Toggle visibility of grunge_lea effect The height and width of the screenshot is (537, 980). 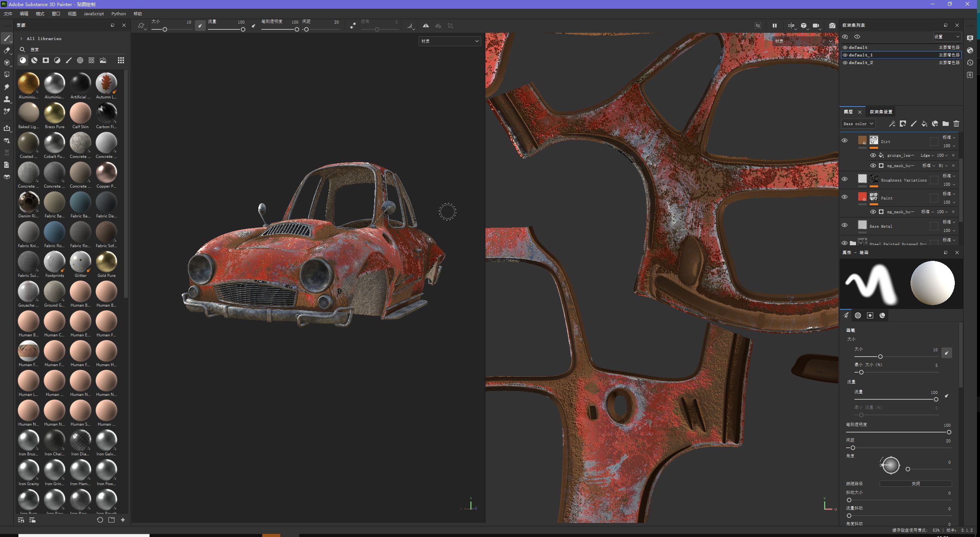pyautogui.click(x=873, y=155)
